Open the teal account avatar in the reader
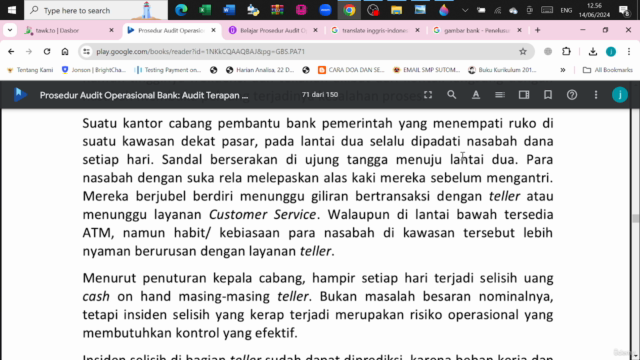This screenshot has height=360, width=640. [620, 95]
